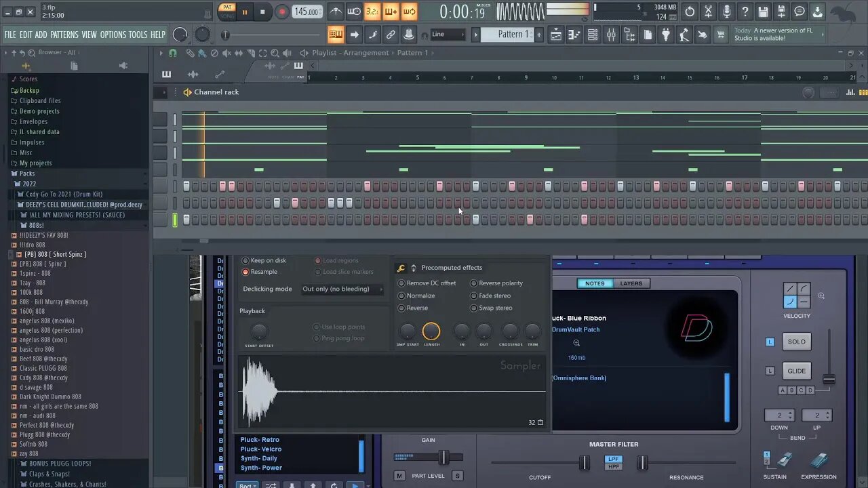Enable Swap stereo
This screenshot has height=488, width=868.
492,308
